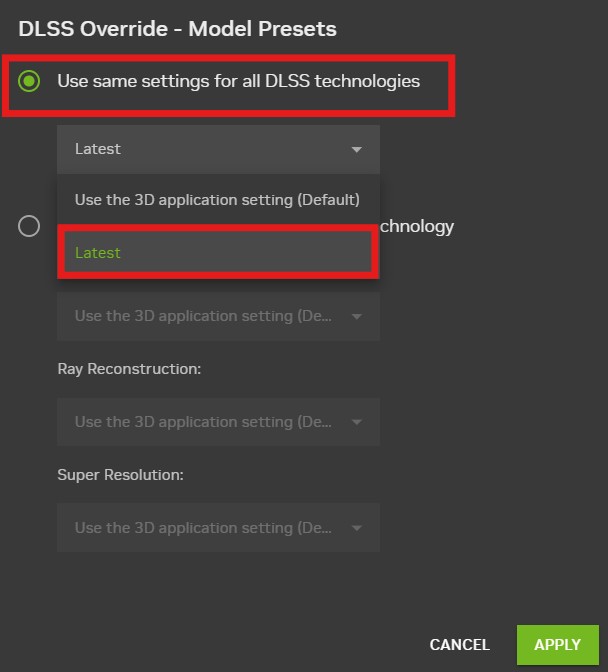The height and width of the screenshot is (672, 608).
Task: Click the Super Resolution dropdown arrow
Action: coord(357,529)
